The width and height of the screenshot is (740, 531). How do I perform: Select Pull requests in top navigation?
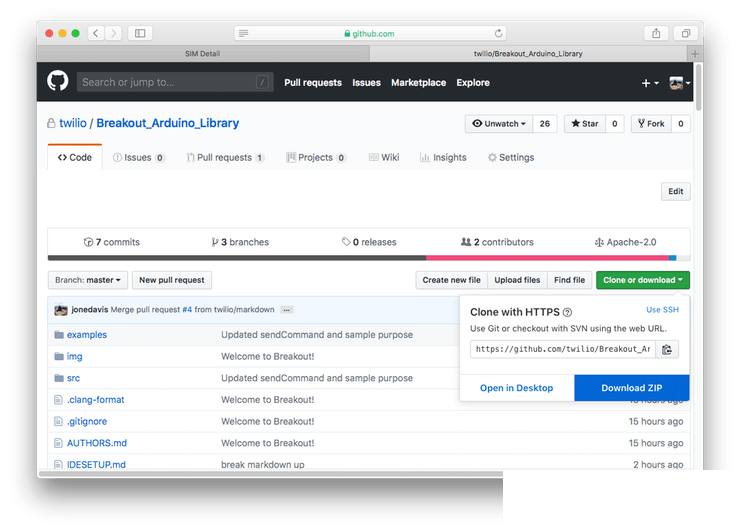click(x=313, y=83)
